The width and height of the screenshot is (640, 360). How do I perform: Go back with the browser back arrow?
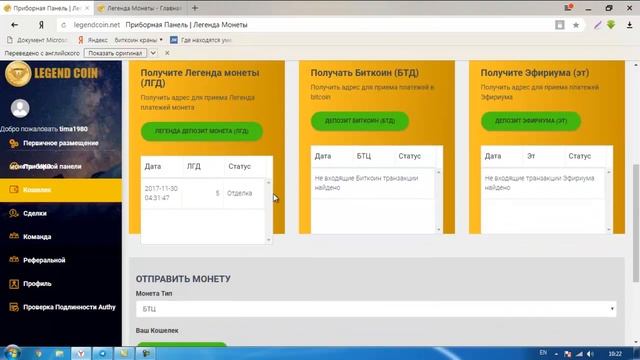pos(15,25)
